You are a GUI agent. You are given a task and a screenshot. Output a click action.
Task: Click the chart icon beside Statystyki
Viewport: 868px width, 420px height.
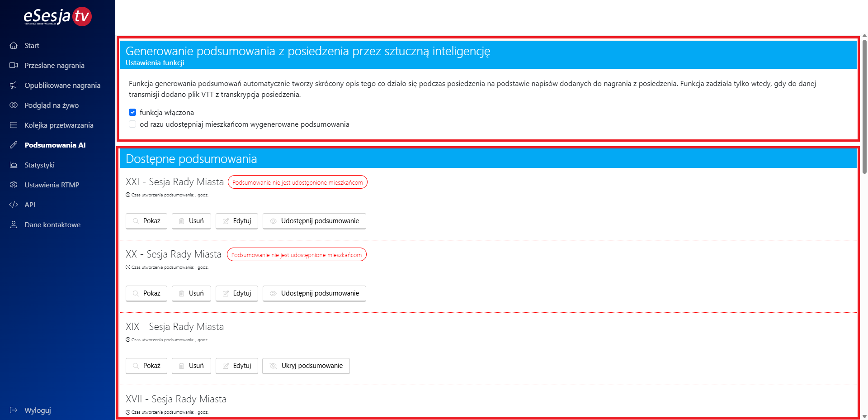pyautogui.click(x=14, y=165)
